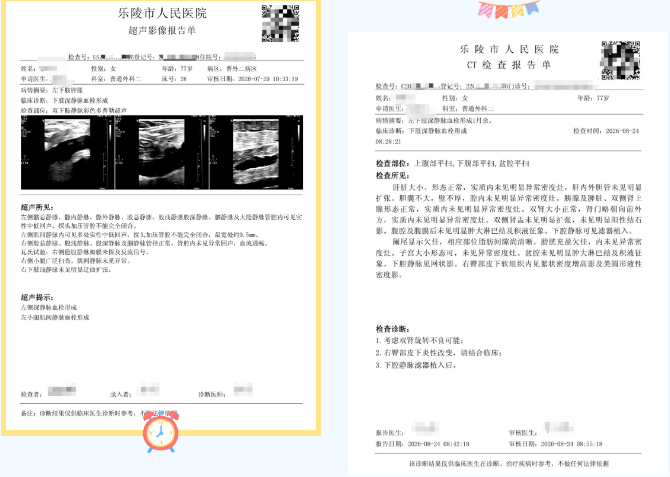Select the finding '左小腿肌间静脉血栓形成'

click(55, 318)
